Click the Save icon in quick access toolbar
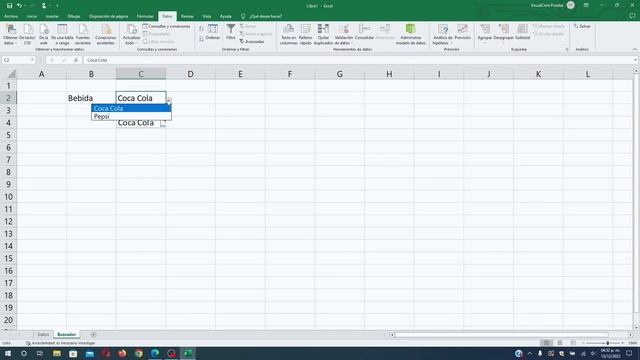 pos(9,6)
